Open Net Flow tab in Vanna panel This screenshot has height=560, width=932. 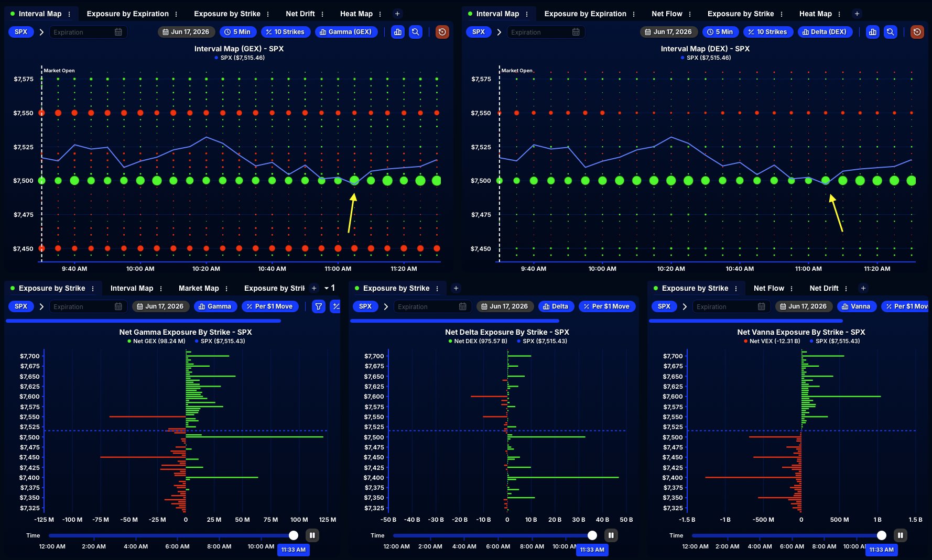tap(769, 288)
